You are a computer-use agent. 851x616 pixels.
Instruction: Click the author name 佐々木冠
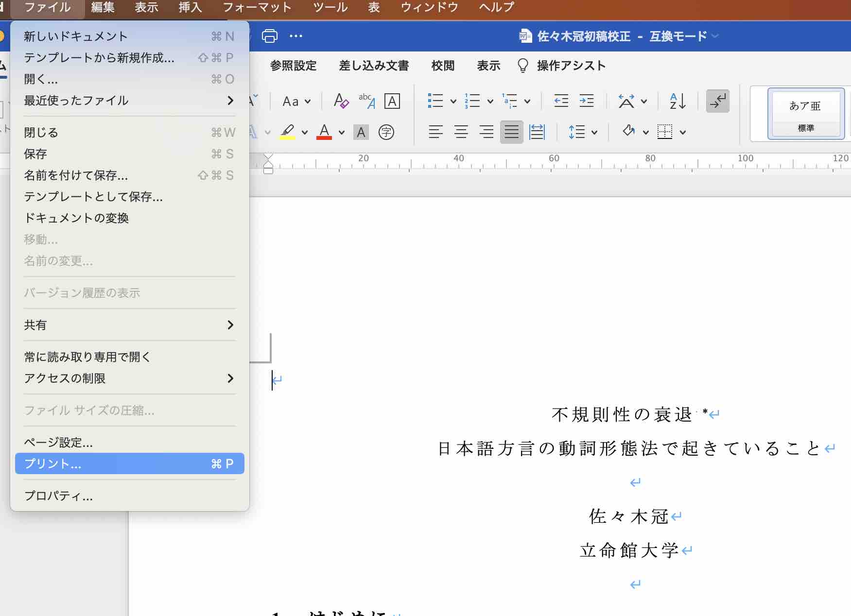629,516
